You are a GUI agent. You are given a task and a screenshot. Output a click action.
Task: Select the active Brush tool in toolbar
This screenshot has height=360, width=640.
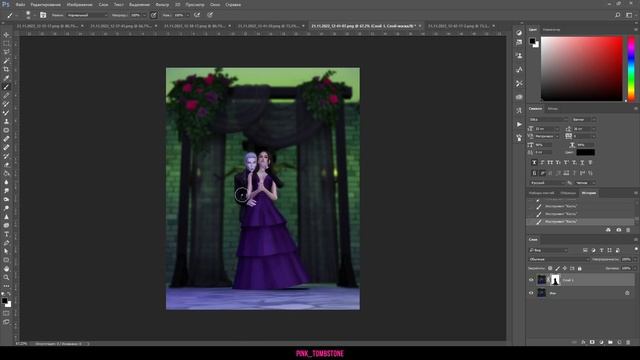coord(6,87)
